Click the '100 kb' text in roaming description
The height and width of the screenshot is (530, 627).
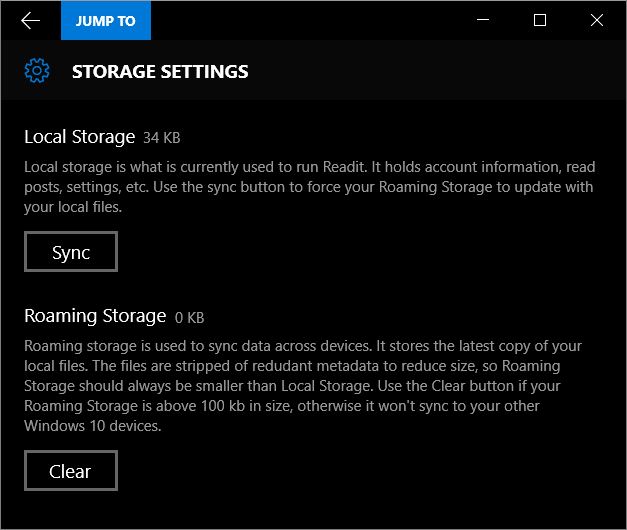223,406
